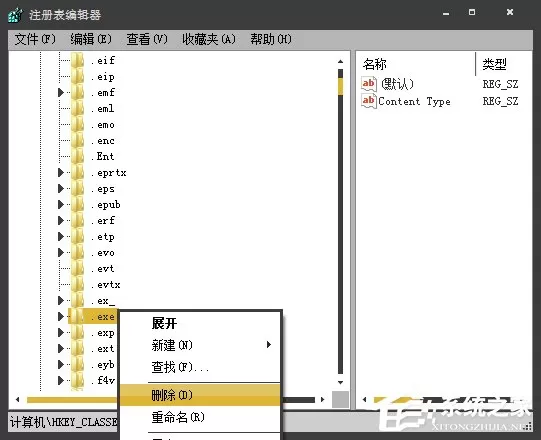Expand the .epub registry key
The width and height of the screenshot is (541, 440).
[61, 205]
